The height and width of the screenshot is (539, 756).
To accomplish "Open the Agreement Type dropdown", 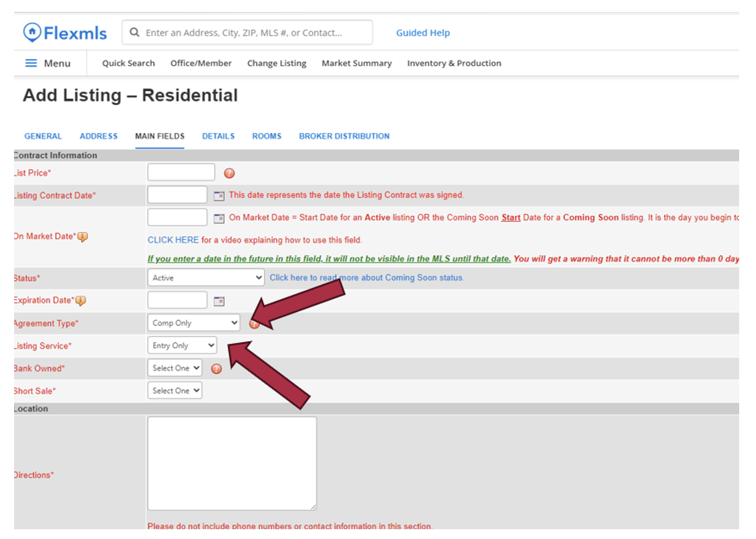I will (193, 323).
